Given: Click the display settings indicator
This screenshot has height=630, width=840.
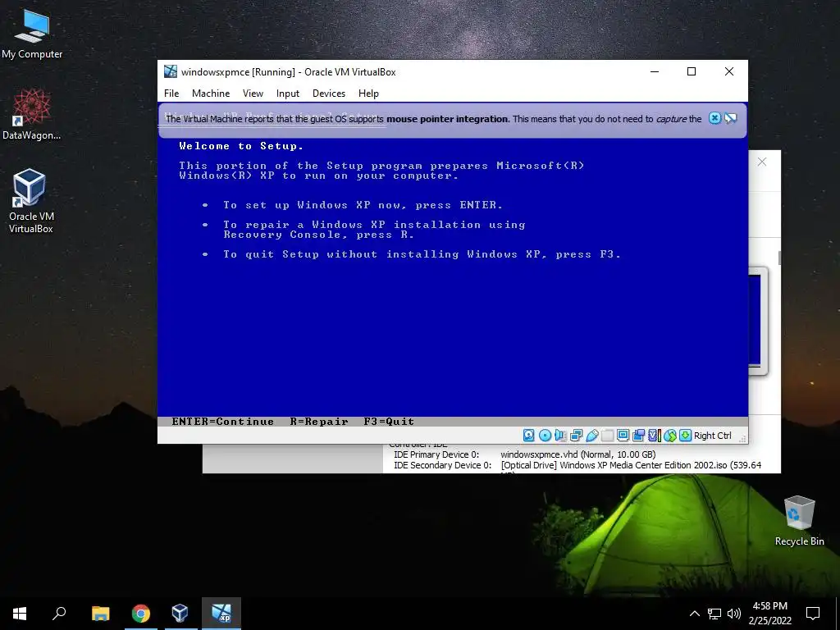Looking at the screenshot, I should (x=623, y=436).
